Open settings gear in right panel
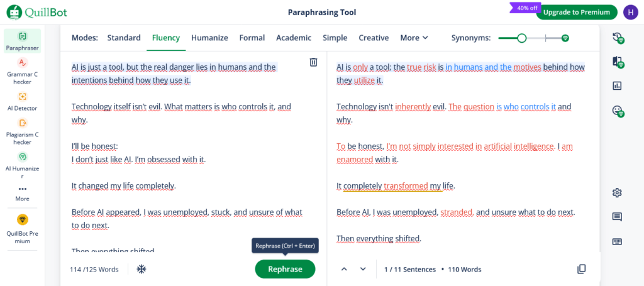 click(616, 193)
